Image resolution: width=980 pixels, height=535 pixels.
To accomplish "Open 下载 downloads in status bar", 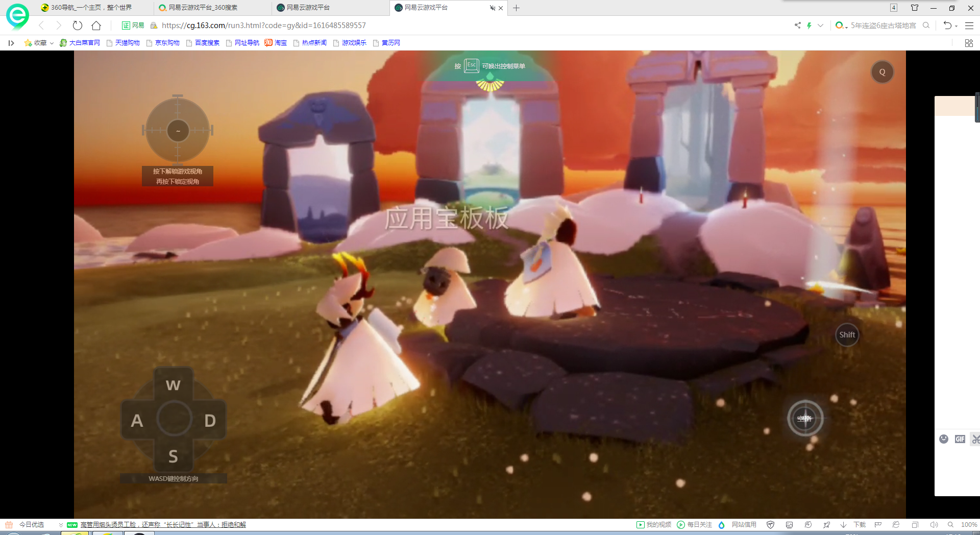I will point(853,525).
